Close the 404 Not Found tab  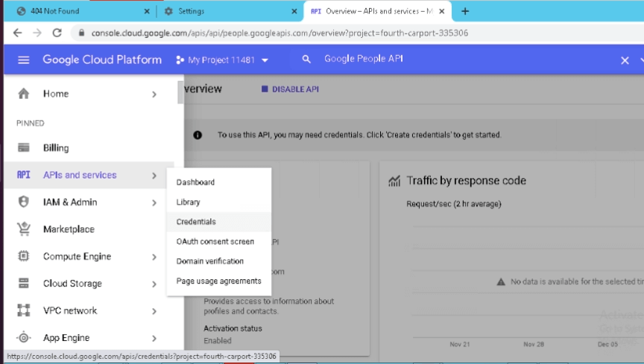click(x=147, y=11)
